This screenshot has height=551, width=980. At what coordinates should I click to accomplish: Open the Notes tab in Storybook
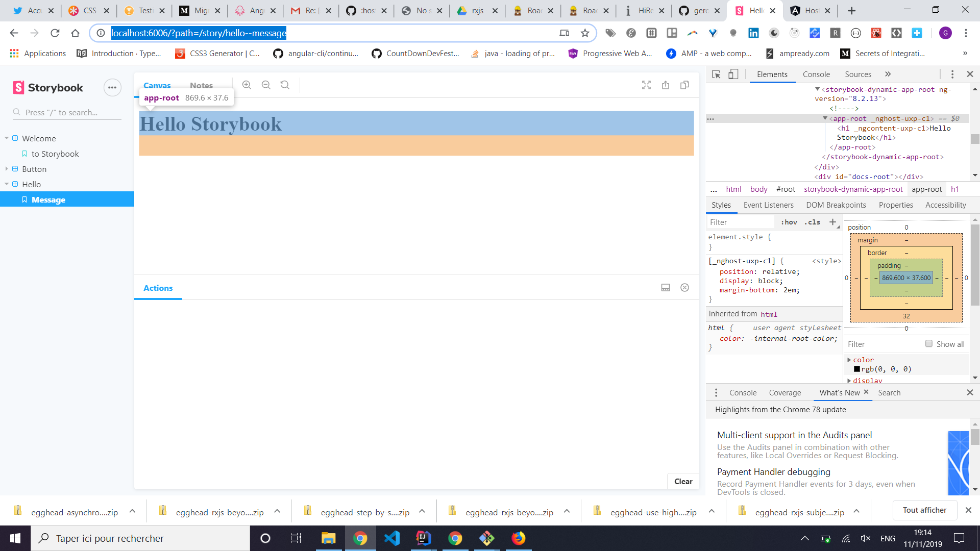tap(201, 85)
